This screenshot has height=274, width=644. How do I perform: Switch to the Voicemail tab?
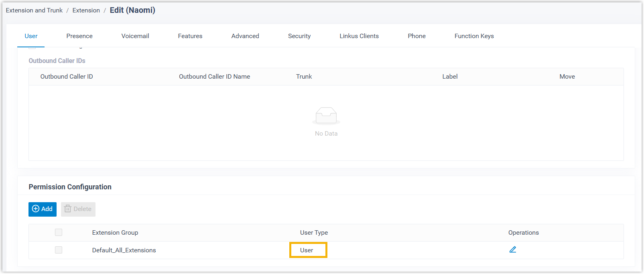click(135, 36)
